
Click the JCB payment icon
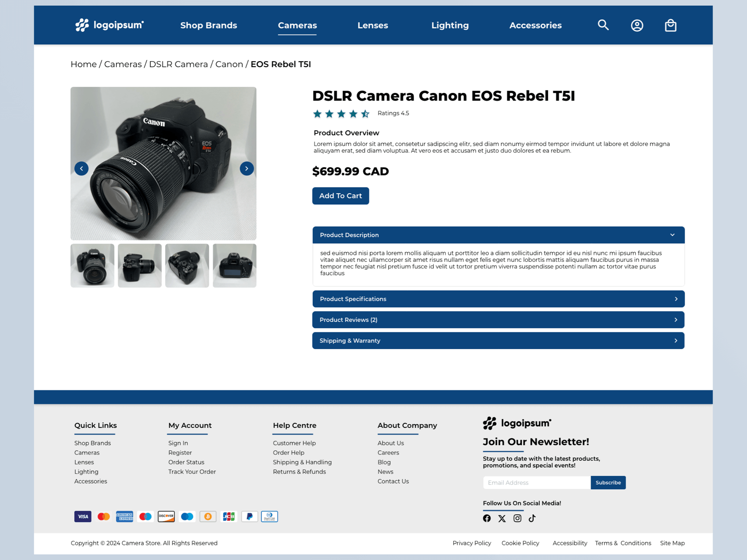(x=229, y=517)
